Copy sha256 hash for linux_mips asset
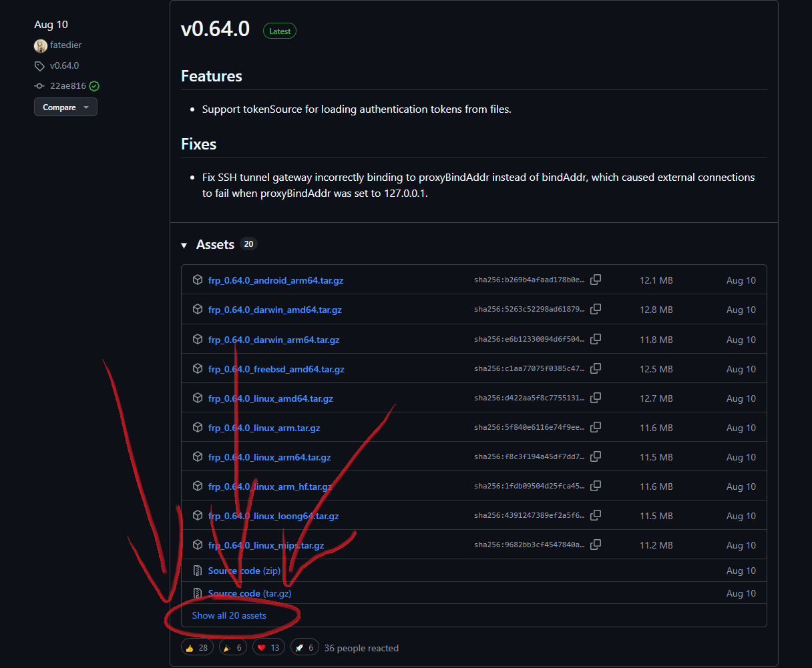 click(596, 545)
